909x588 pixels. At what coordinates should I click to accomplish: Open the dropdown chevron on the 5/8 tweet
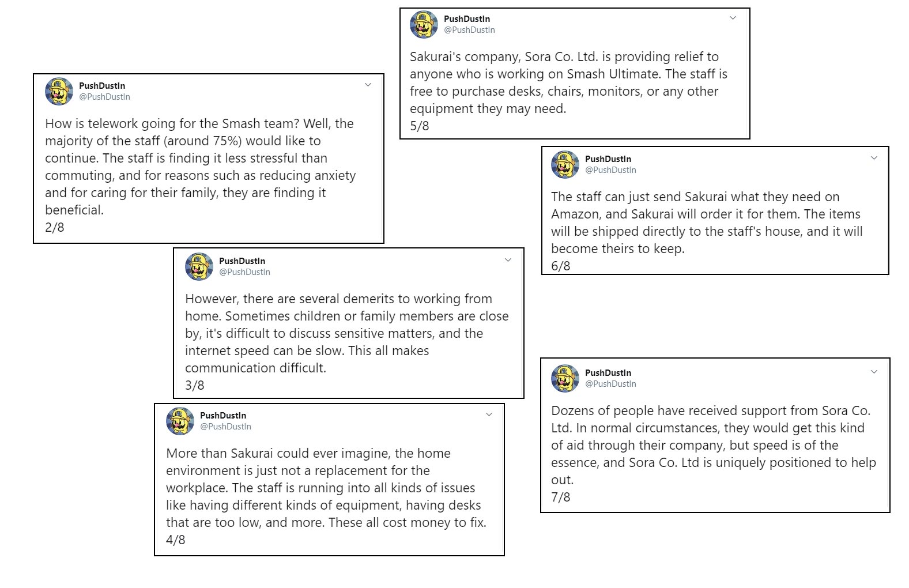pos(733,18)
